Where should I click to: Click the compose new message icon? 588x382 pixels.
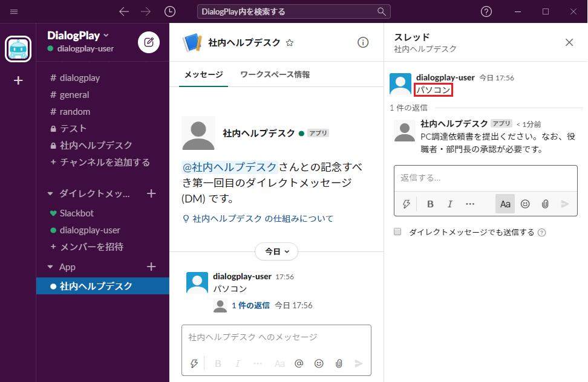[x=149, y=42]
